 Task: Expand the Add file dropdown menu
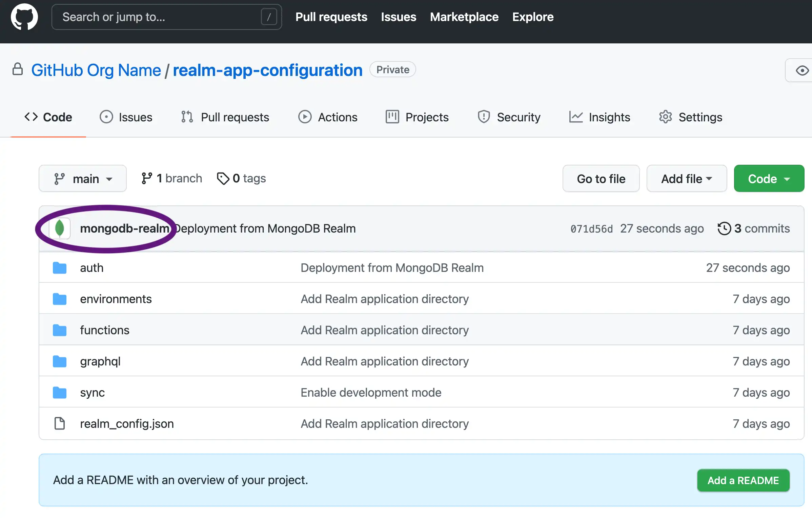tap(687, 179)
